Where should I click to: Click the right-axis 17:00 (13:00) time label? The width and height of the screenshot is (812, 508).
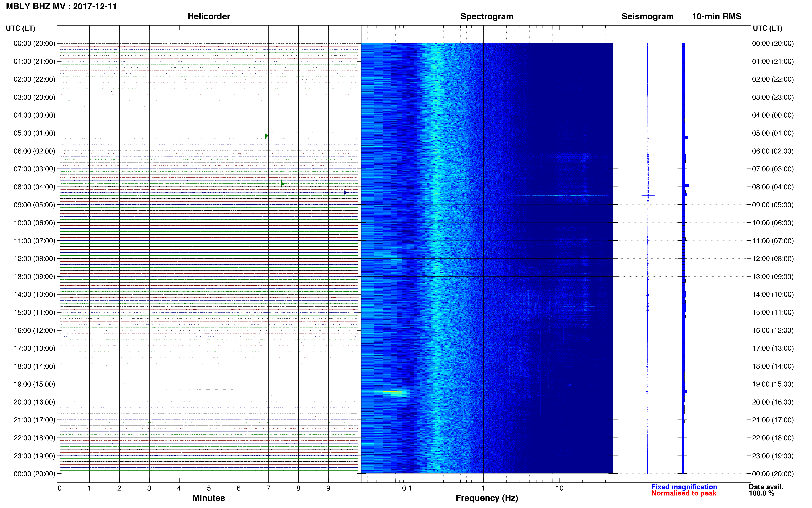[773, 348]
